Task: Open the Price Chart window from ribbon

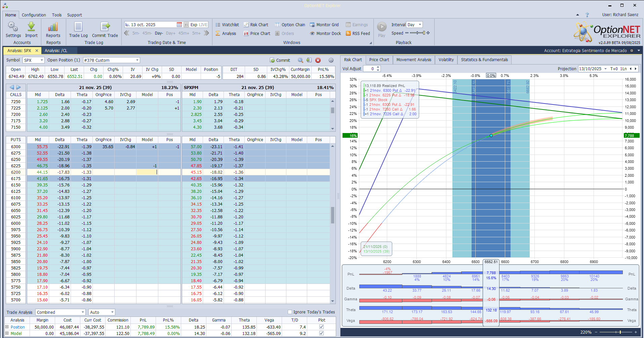Action: pyautogui.click(x=257, y=33)
